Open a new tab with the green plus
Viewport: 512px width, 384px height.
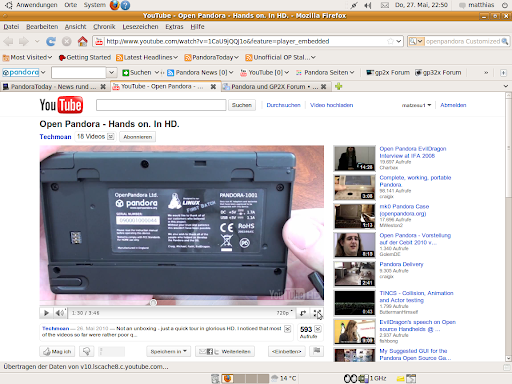[x=339, y=86]
